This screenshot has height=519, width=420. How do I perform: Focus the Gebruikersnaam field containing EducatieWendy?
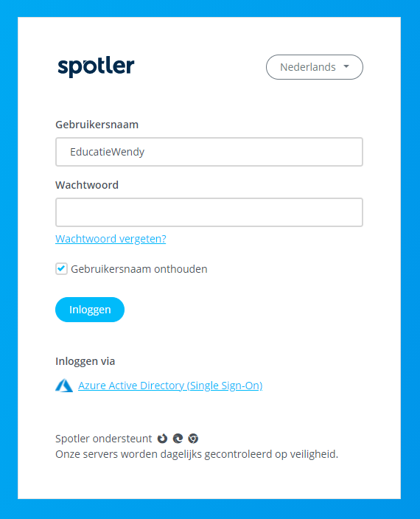(209, 152)
